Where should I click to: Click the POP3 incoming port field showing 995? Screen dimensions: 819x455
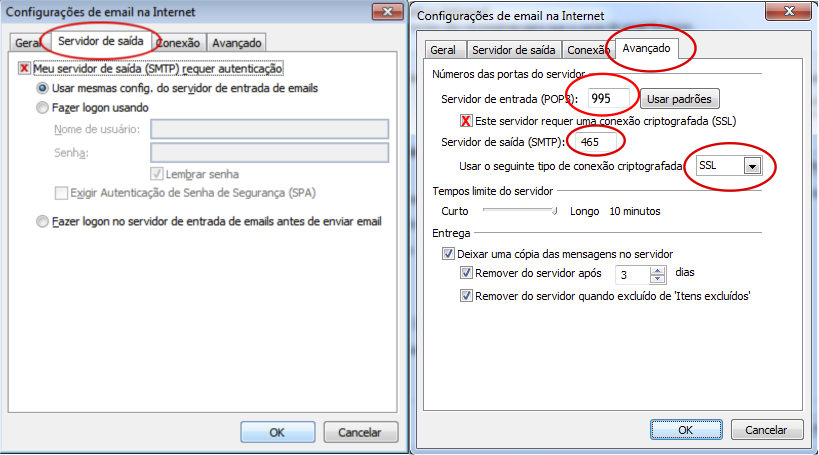(x=606, y=100)
